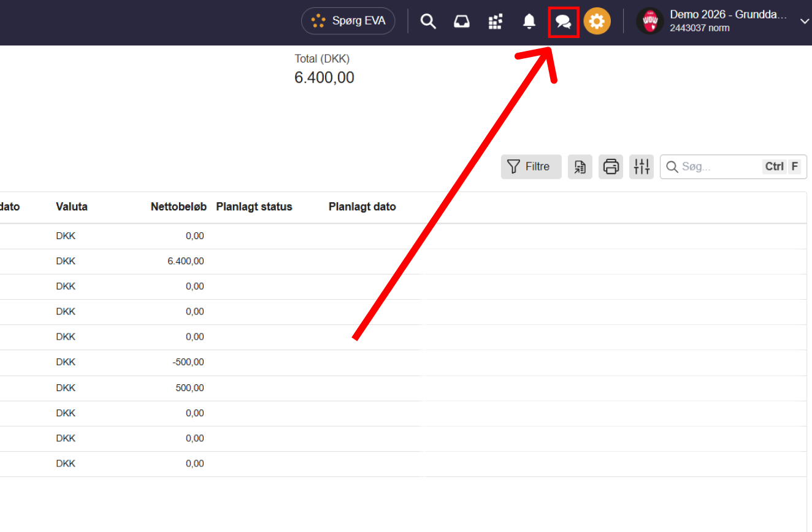The width and height of the screenshot is (812, 532).
Task: Click the WOW company logo avatar
Action: click(x=649, y=21)
